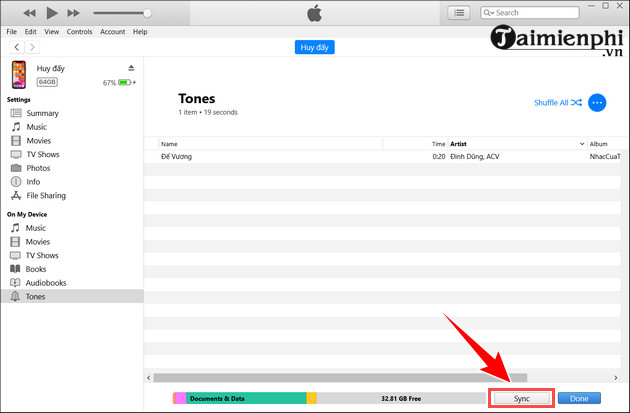The image size is (630, 413).
Task: Select Music under On My Device
Action: pyautogui.click(x=35, y=228)
